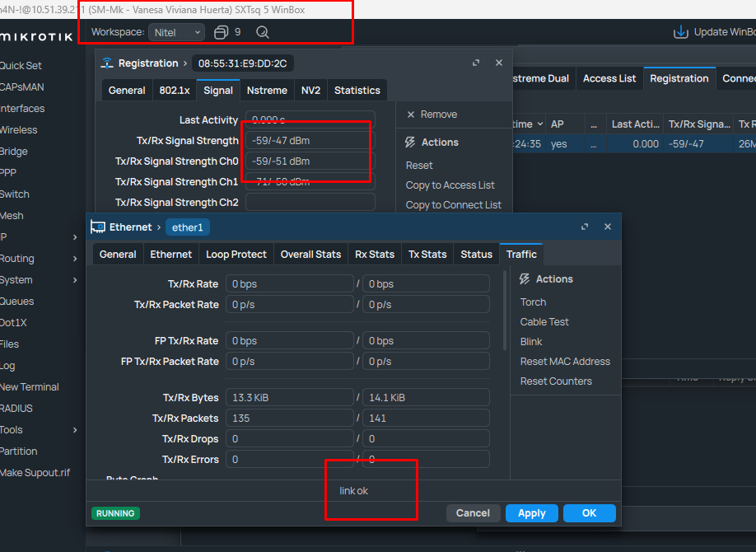Expand the Routing submenu in sidebar
This screenshot has height=552, width=756.
point(75,259)
